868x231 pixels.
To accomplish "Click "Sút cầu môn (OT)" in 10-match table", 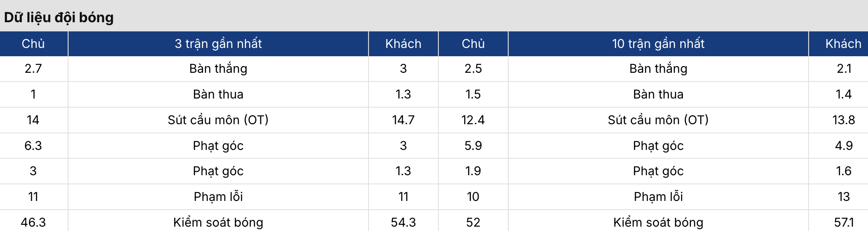I will (x=658, y=120).
